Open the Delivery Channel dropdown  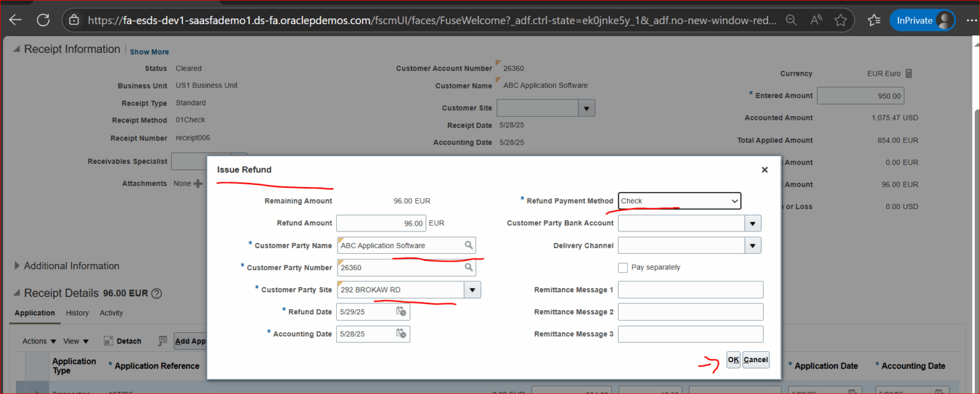(x=752, y=245)
